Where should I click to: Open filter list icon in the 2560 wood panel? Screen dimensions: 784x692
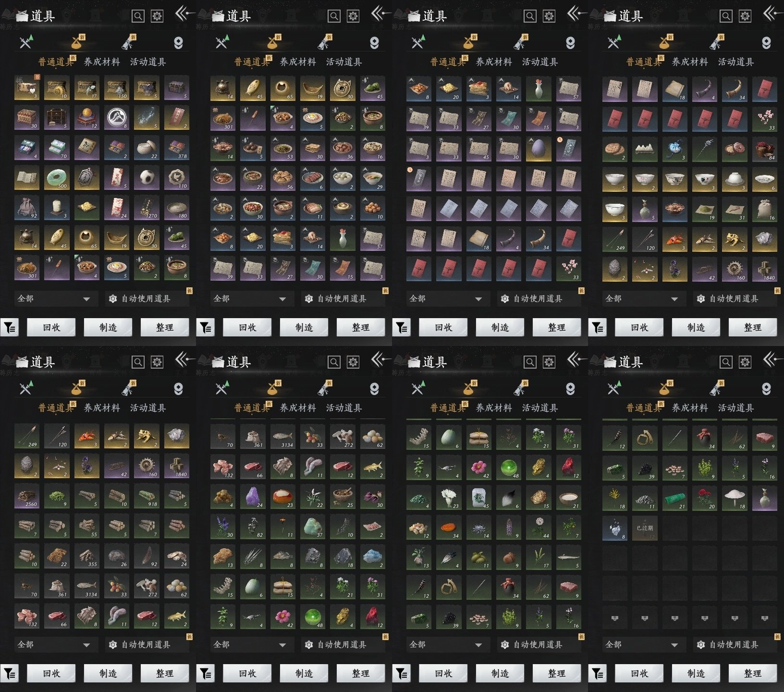pyautogui.click(x=10, y=674)
